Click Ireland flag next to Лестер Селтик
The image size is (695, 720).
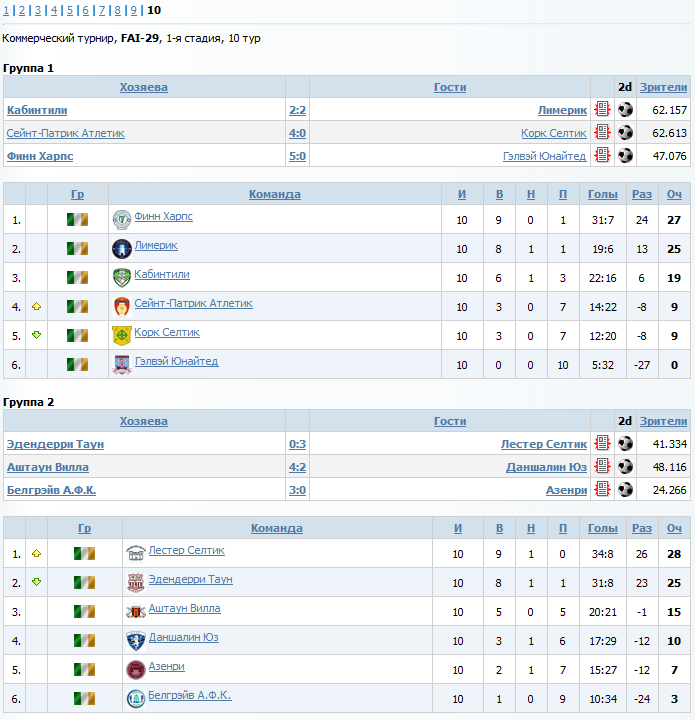click(x=84, y=553)
